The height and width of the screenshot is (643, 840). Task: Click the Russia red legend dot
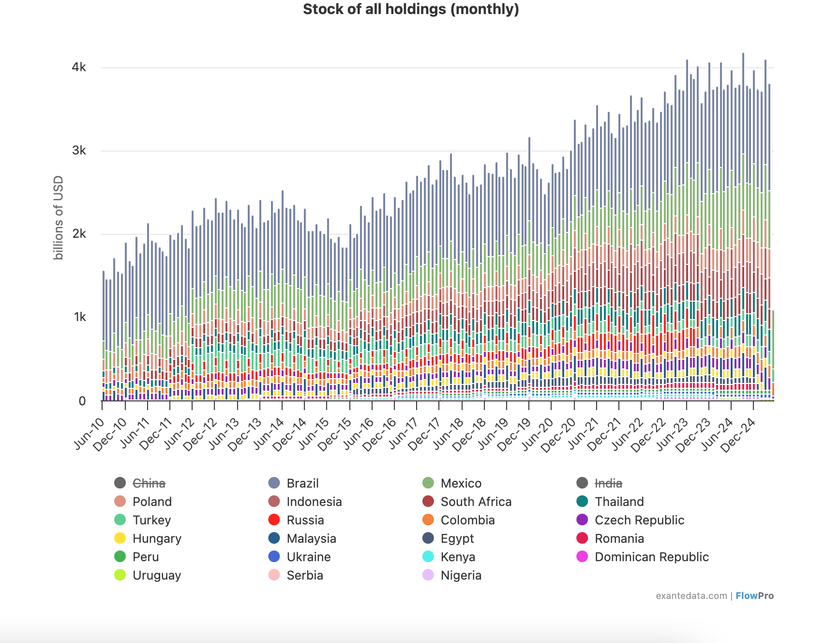(274, 520)
